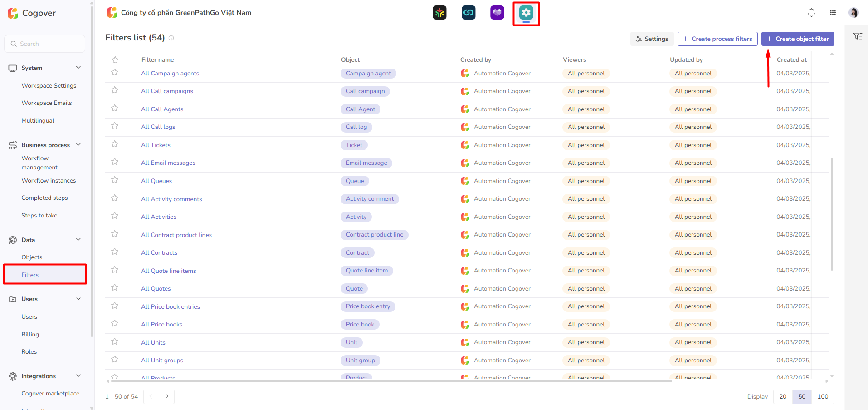Toggle the star in the header row
This screenshot has height=410, width=868.
coord(115,60)
